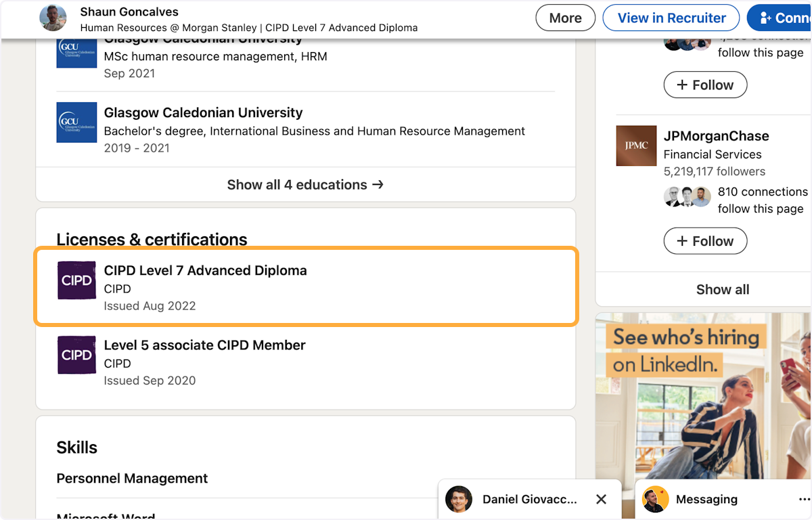Open Shaun Goncalves profile photo in header
Image resolution: width=812 pixels, height=520 pixels.
tap(53, 18)
